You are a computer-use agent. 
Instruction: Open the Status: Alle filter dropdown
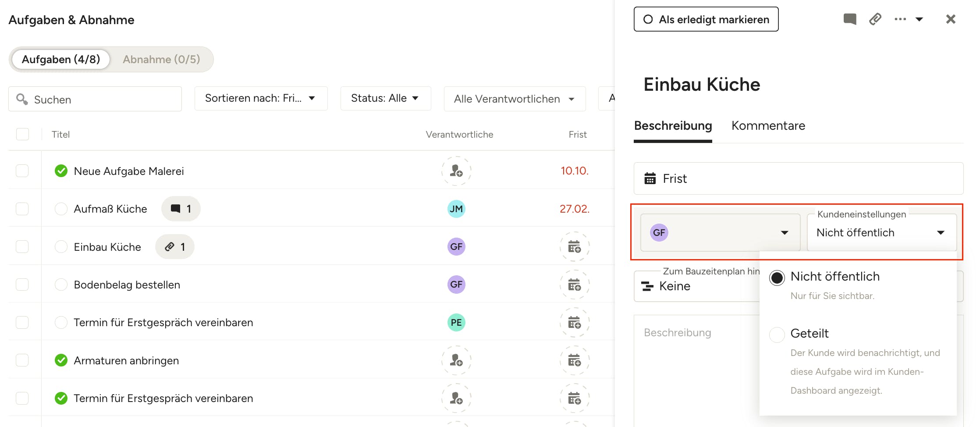click(x=385, y=98)
